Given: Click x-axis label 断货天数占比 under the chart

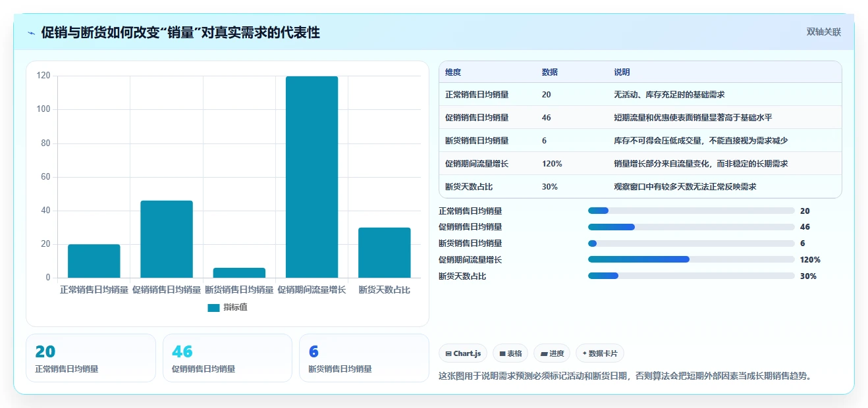Looking at the screenshot, I should 385,290.
